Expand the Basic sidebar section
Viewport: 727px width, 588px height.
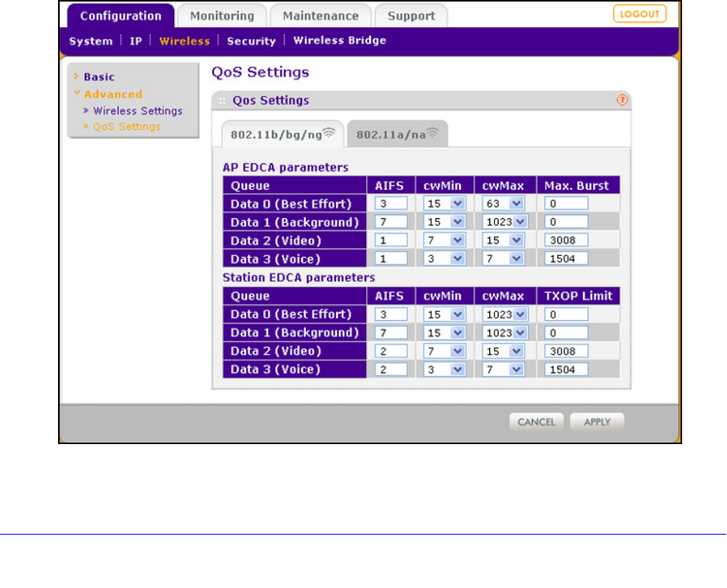pyautogui.click(x=99, y=77)
